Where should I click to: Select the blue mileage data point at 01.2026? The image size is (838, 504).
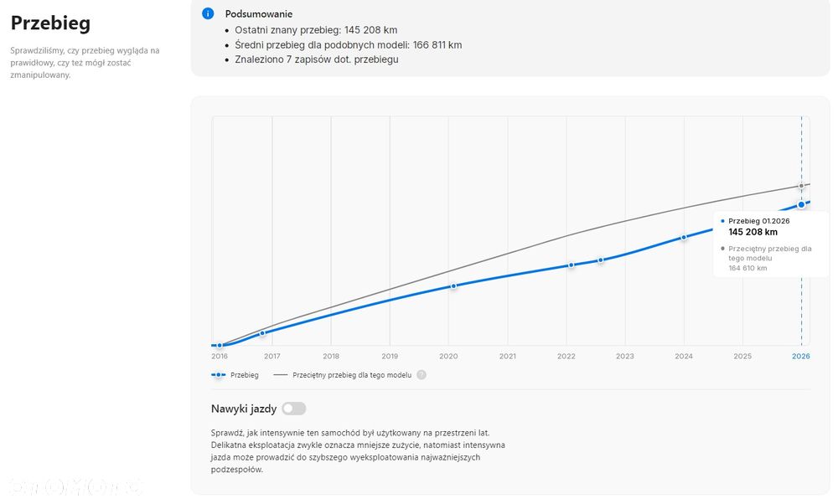[x=801, y=204]
